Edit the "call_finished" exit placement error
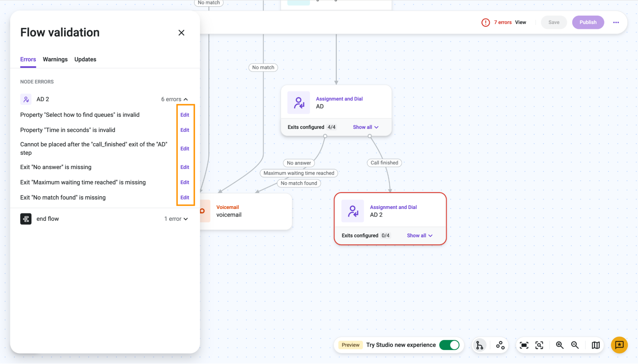Screen dimensions: 638x364 click(x=185, y=149)
